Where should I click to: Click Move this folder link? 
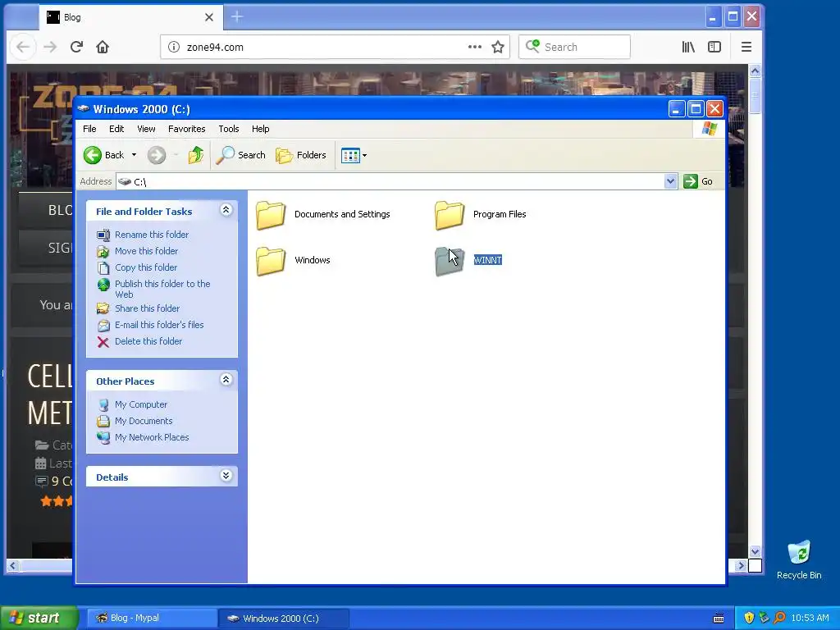[146, 251]
